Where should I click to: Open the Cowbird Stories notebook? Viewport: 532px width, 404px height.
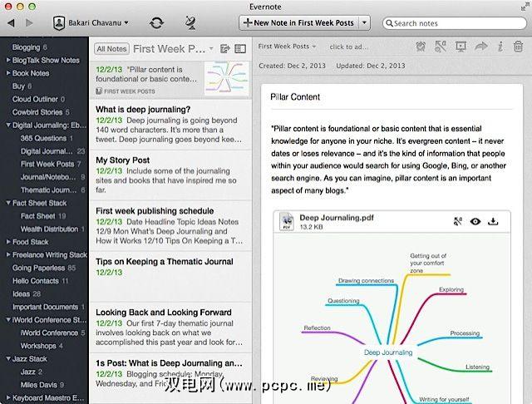41,112
